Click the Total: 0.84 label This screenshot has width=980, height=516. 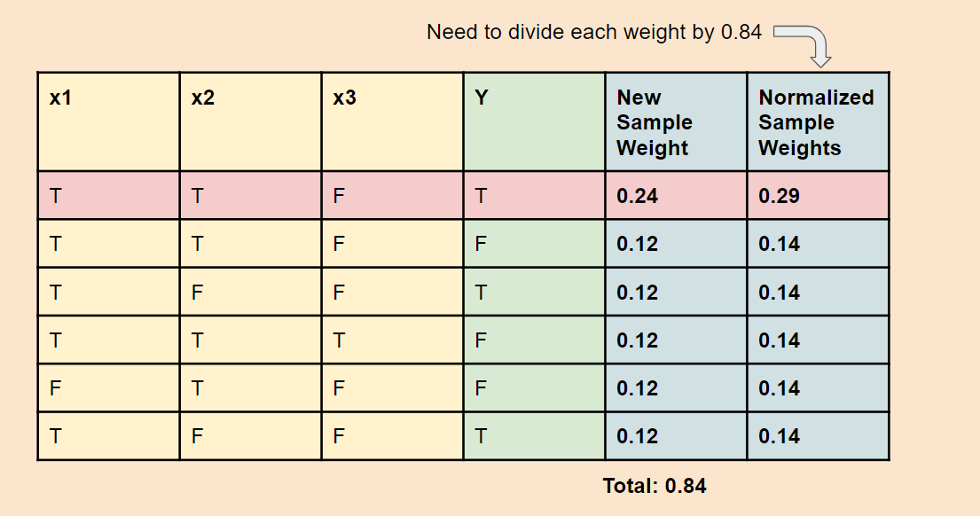(655, 486)
